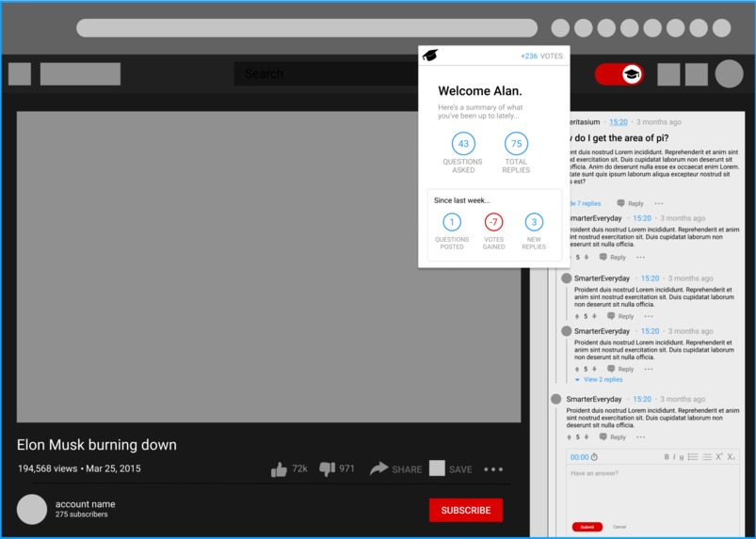Click SmarterEveryday avatar on comment above answer editor

[x=555, y=399]
